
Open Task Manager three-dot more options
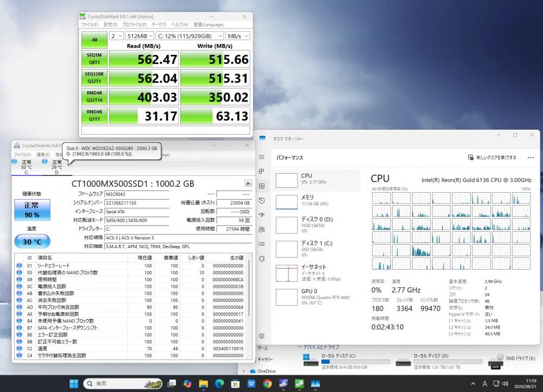click(x=531, y=157)
